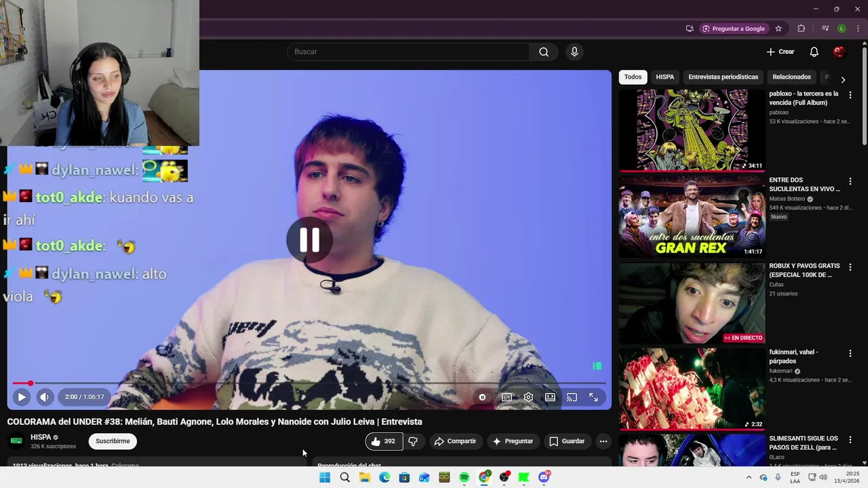Open the HISPA channel avatar
Screen dimensions: 868x488
click(16, 441)
